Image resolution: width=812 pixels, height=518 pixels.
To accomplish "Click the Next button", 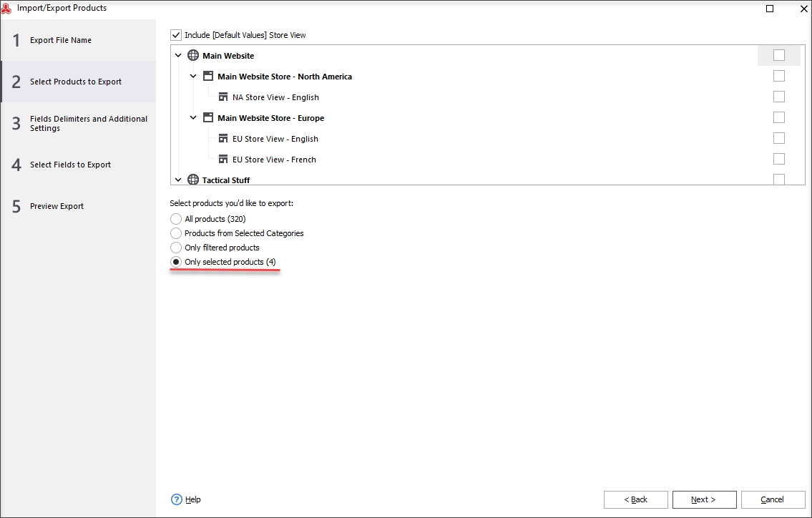I will click(704, 500).
